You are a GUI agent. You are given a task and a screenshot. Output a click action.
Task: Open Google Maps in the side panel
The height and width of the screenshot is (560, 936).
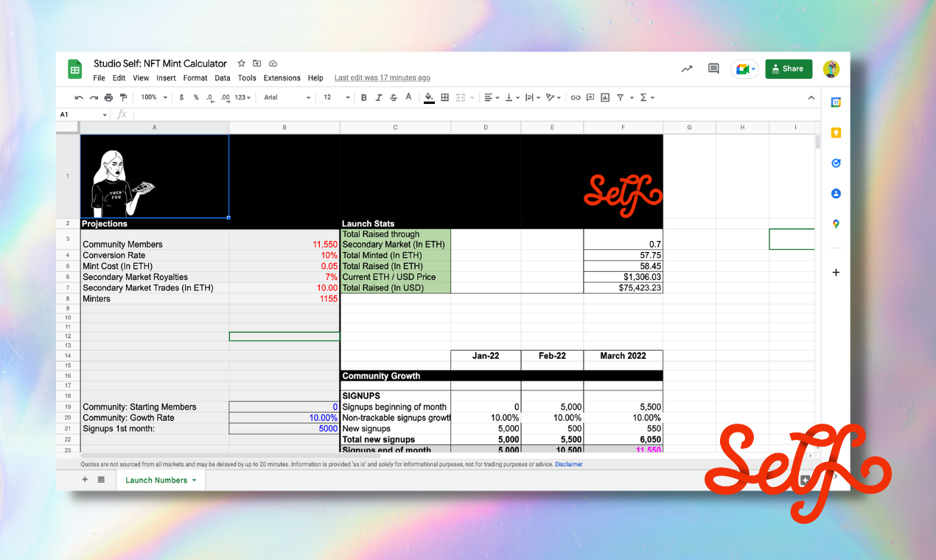click(836, 224)
